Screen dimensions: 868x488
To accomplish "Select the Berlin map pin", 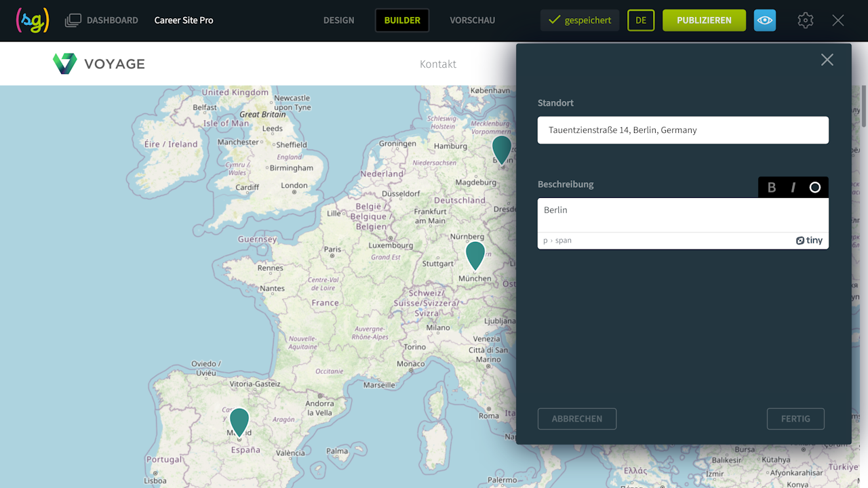I will [x=502, y=148].
